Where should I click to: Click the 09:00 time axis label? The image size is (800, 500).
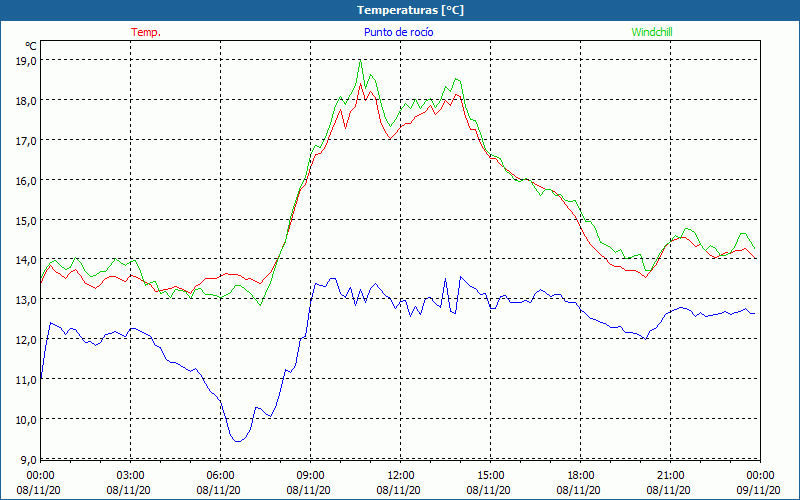[310, 476]
